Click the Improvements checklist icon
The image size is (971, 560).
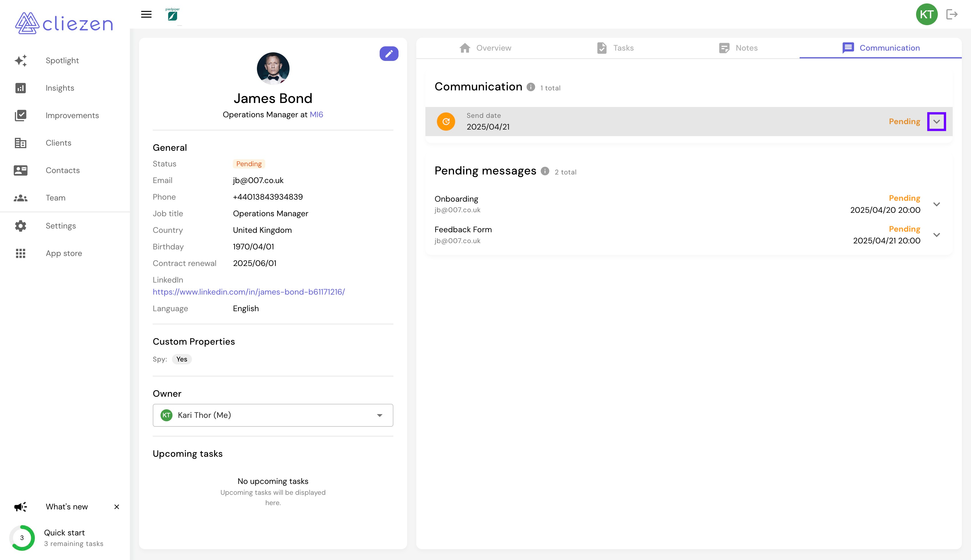click(x=21, y=115)
